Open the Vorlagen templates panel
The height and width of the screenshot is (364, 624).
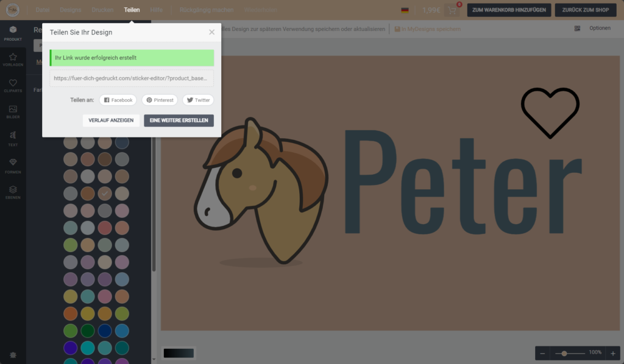(13, 59)
